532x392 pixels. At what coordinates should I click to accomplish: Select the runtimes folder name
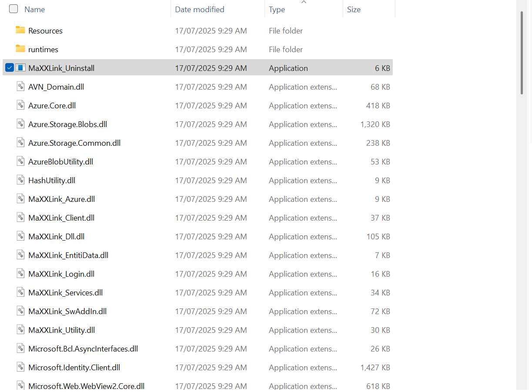(x=43, y=50)
